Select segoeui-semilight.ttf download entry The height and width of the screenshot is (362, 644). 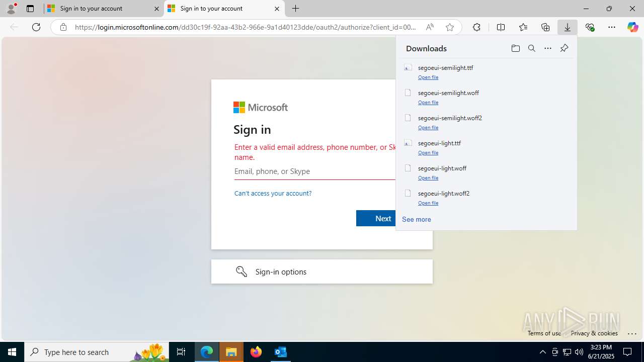tap(486, 72)
